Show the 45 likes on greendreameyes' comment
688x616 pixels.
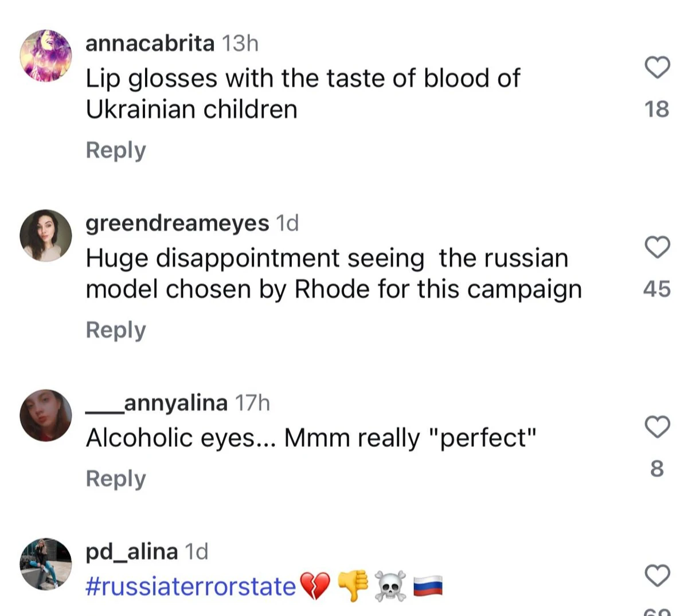(657, 289)
